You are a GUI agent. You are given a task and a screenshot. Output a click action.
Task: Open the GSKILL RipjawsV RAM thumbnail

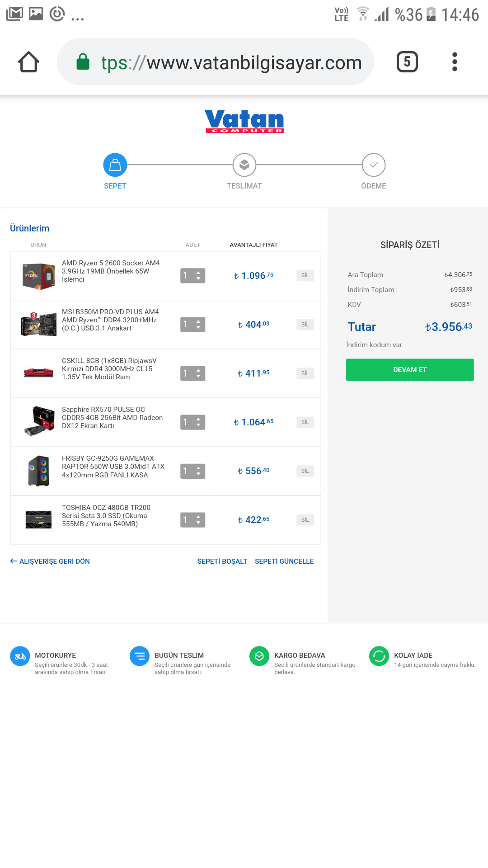tap(38, 373)
